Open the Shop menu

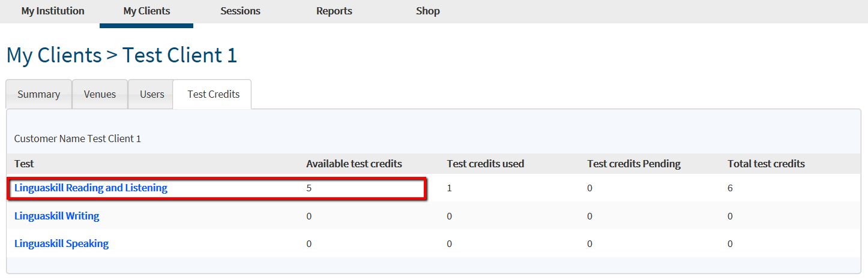coord(428,11)
